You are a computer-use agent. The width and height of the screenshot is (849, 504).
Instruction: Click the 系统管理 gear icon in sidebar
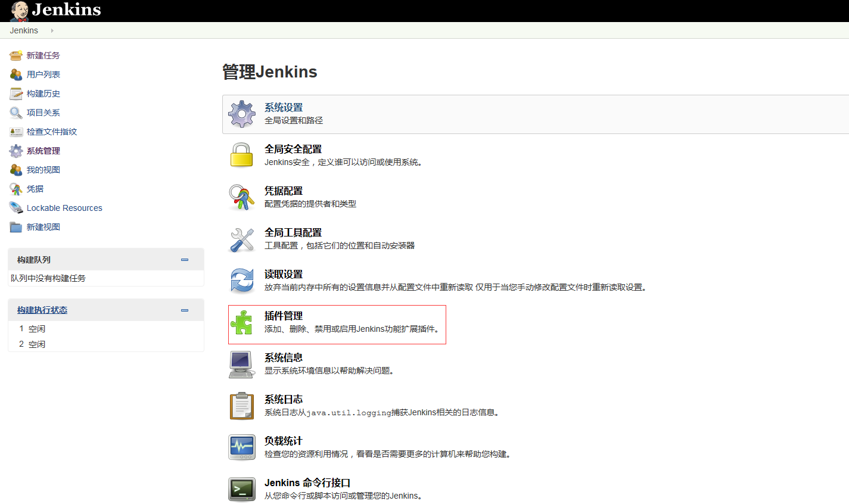[x=16, y=151]
